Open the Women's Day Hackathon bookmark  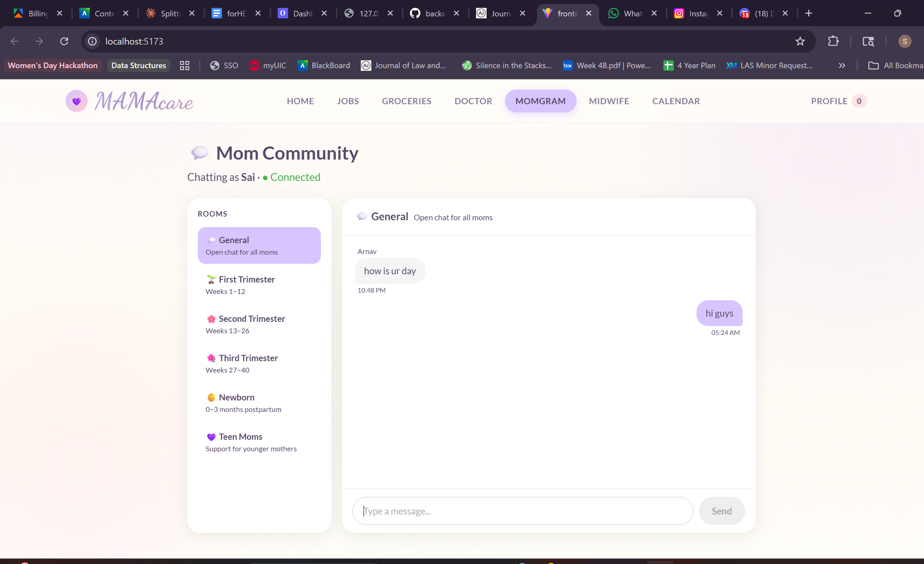point(53,66)
